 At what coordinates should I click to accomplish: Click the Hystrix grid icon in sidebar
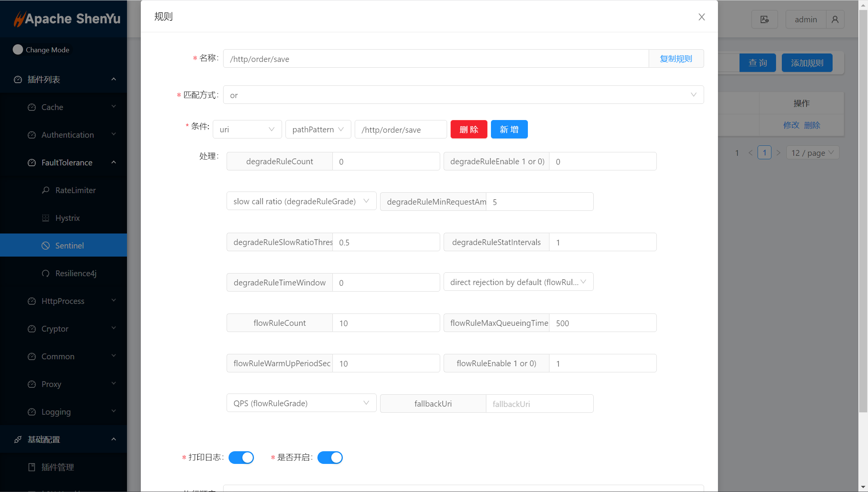coord(46,218)
